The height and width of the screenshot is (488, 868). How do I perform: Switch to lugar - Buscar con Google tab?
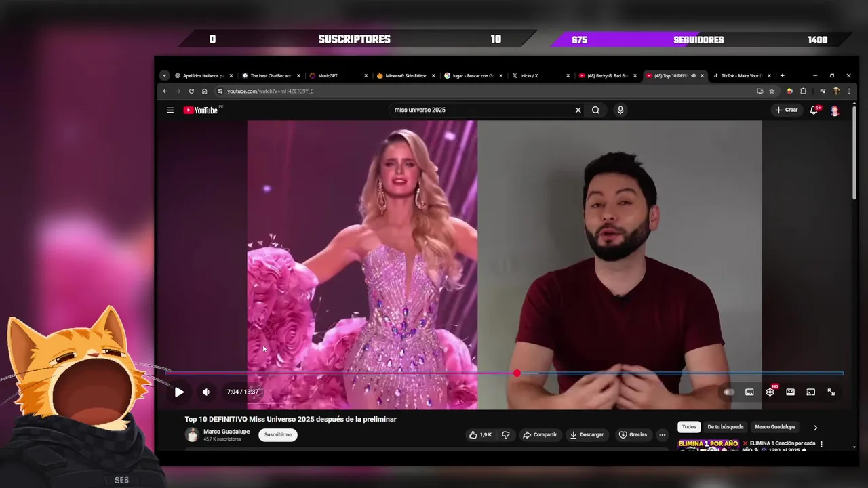(473, 75)
